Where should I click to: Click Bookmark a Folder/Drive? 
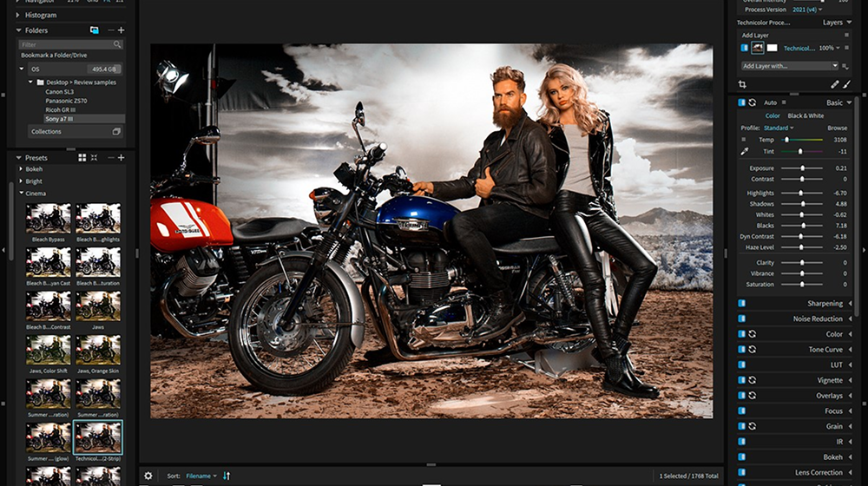(x=54, y=56)
